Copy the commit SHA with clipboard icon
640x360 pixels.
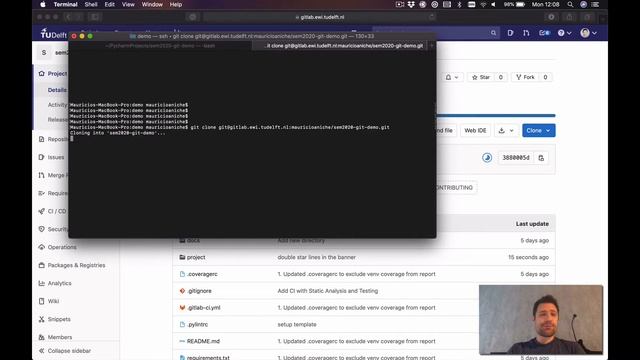541,158
